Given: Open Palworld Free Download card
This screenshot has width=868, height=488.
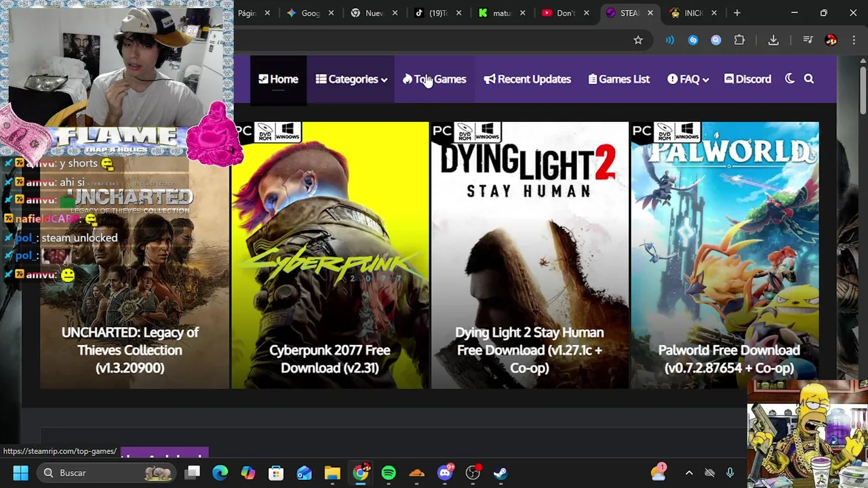Looking at the screenshot, I should point(725,256).
